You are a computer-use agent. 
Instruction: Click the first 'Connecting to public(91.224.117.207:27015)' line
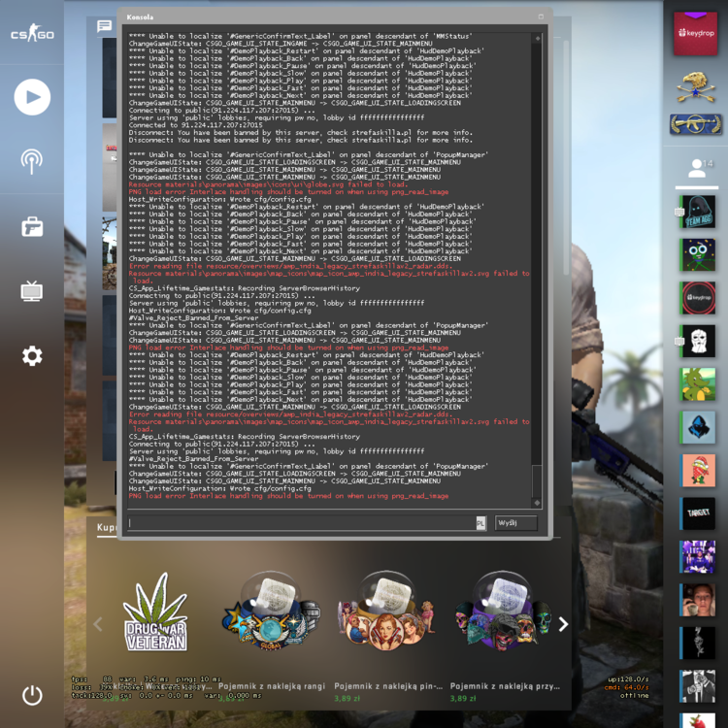point(221,111)
